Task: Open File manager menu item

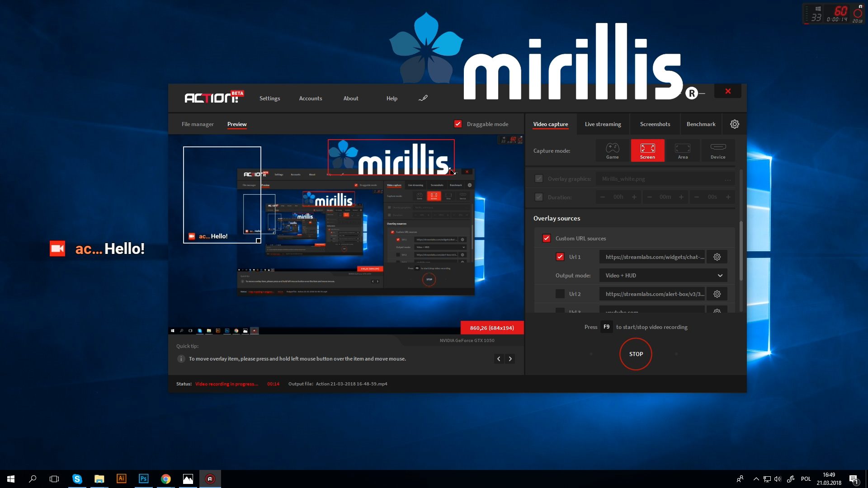Action: coord(197,124)
